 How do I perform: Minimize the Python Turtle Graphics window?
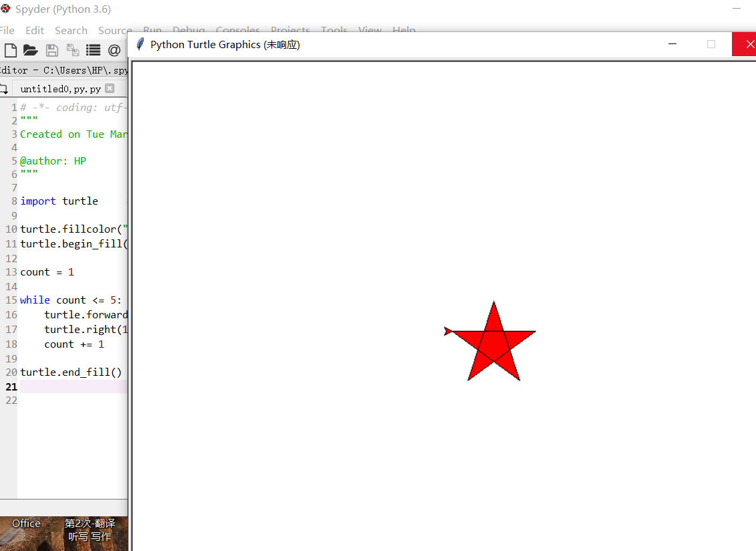pos(672,44)
